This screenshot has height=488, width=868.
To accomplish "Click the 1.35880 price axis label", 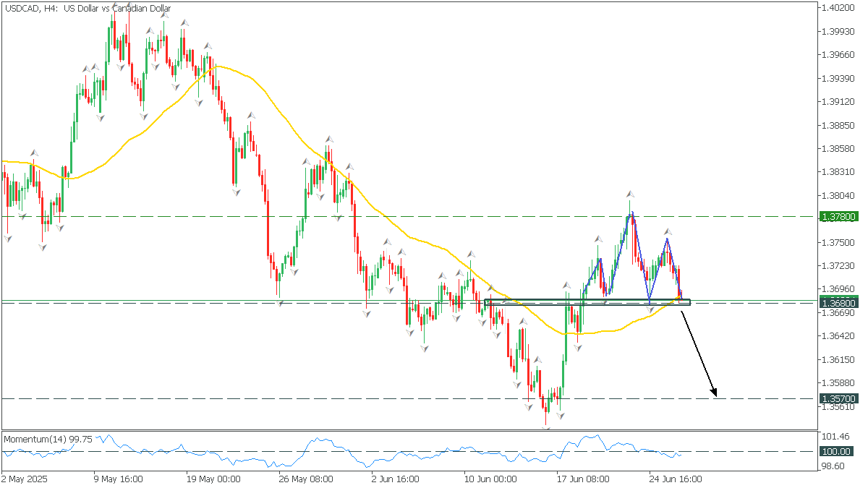I will point(840,382).
